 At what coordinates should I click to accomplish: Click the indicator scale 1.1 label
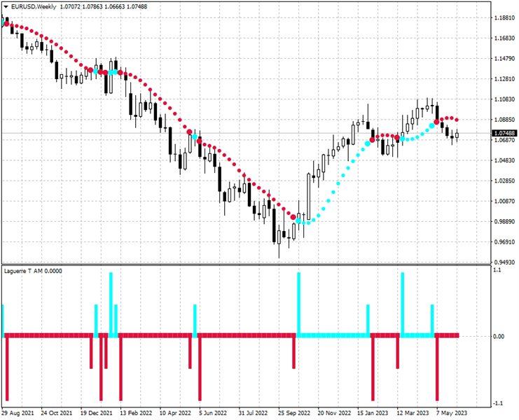click(x=497, y=270)
